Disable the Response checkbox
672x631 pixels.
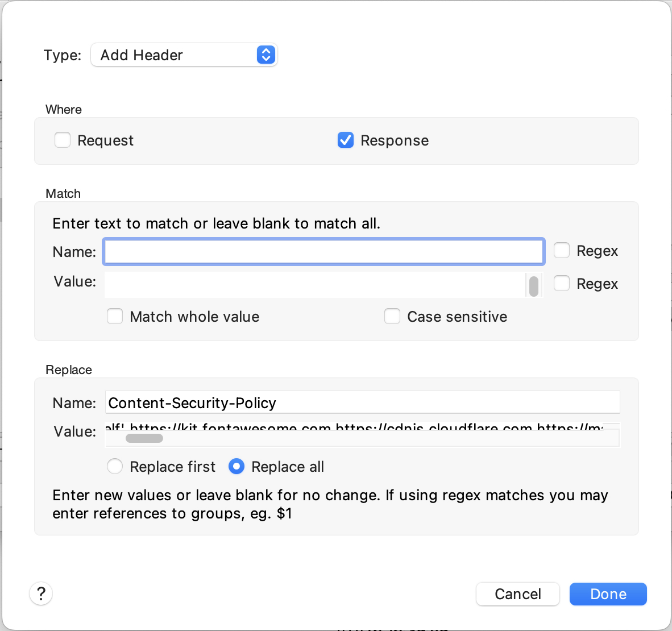click(346, 140)
